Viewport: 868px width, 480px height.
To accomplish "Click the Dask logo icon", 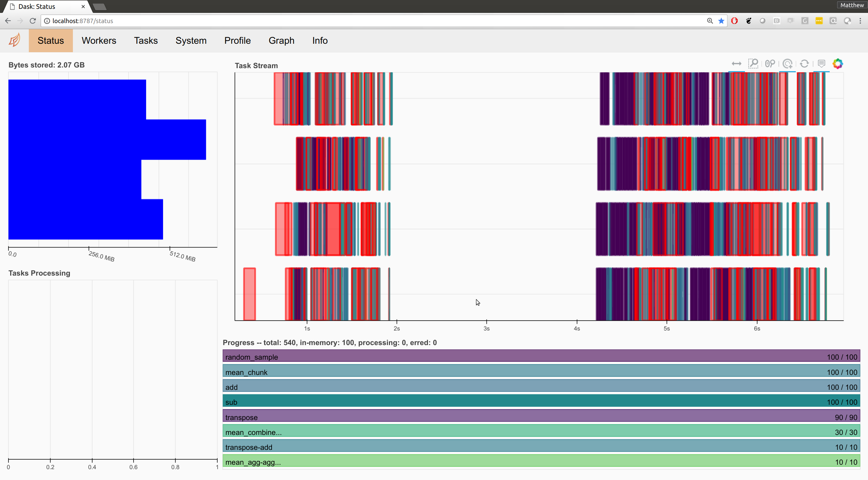I will pyautogui.click(x=15, y=41).
